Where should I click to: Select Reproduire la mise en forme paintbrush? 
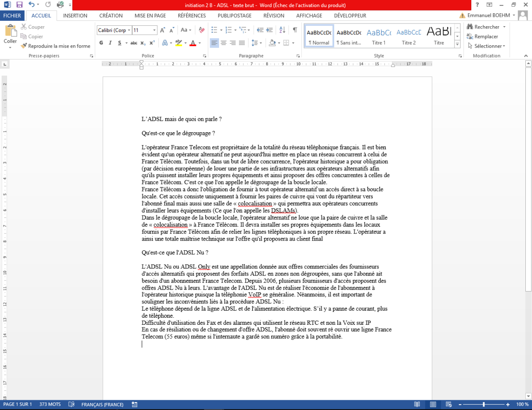tap(55, 46)
